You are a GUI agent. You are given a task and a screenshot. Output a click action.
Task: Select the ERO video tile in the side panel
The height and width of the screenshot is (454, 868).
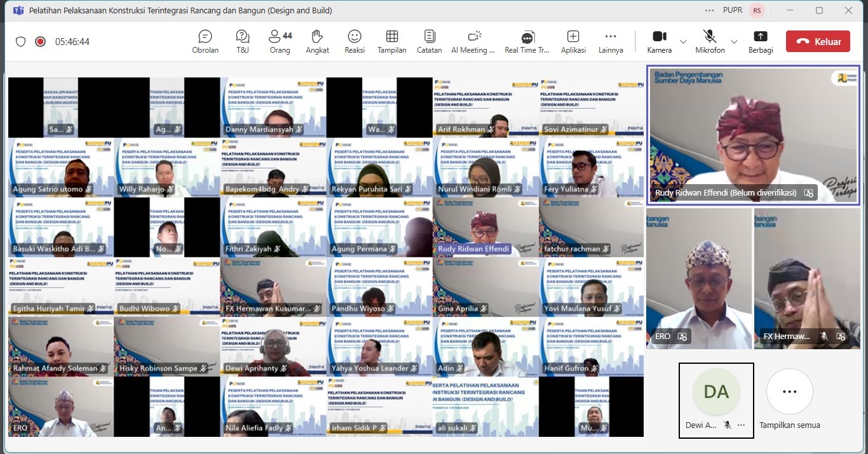698,278
